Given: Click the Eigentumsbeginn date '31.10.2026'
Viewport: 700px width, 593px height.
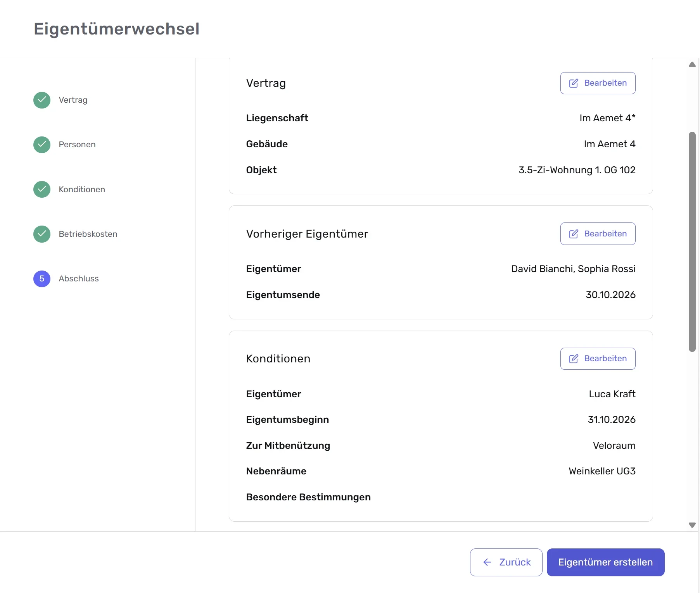Looking at the screenshot, I should click(612, 420).
